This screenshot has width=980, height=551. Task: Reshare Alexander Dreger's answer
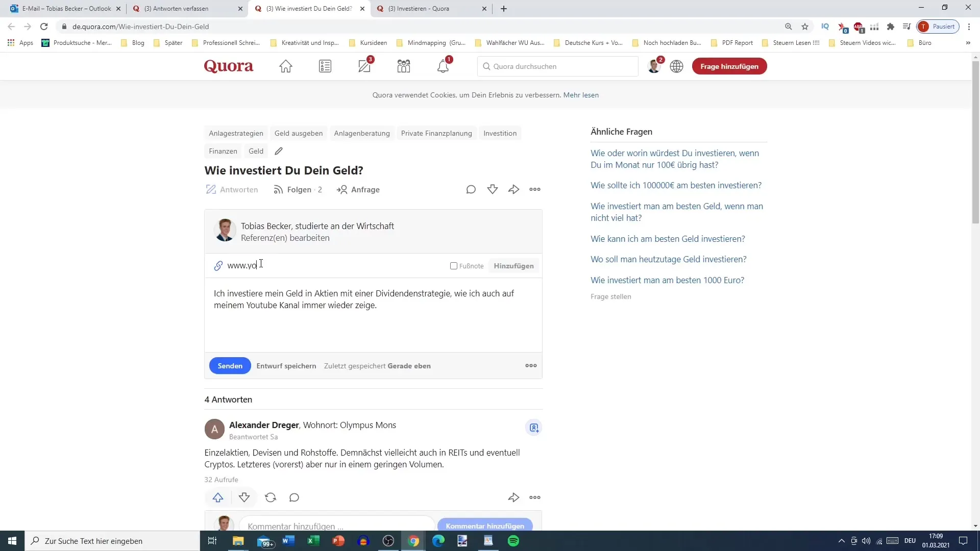pos(271,497)
